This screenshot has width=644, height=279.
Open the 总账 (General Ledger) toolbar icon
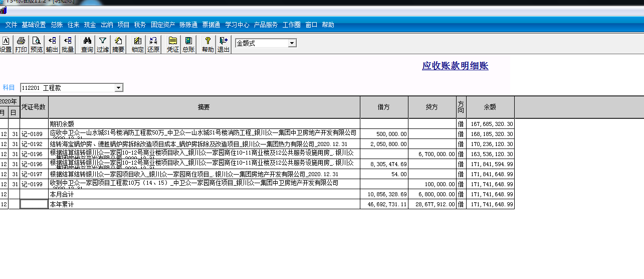[188, 45]
